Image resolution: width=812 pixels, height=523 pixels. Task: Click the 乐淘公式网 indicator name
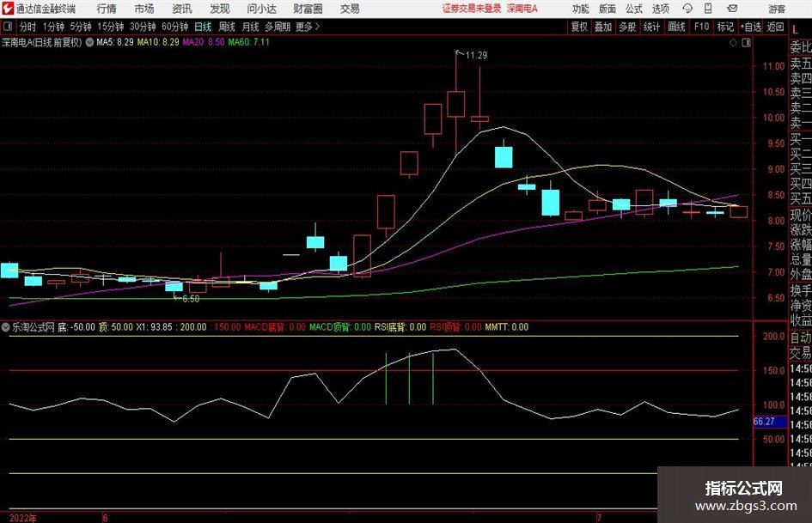[x=34, y=327]
